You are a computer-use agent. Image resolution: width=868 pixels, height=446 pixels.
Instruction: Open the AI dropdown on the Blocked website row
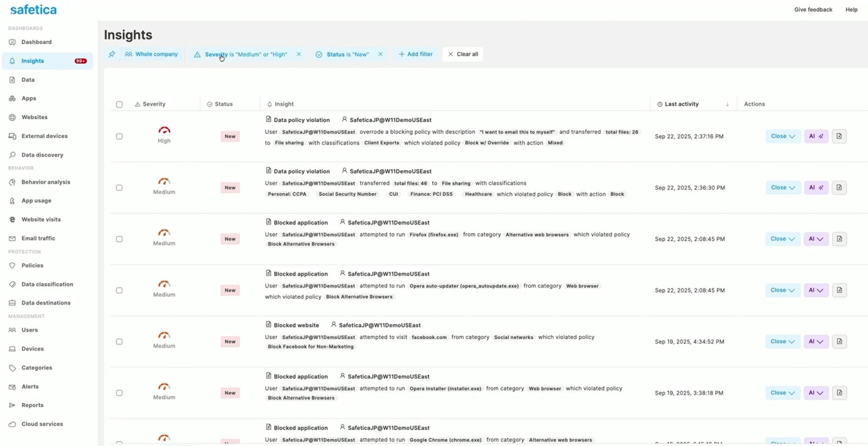pos(816,341)
